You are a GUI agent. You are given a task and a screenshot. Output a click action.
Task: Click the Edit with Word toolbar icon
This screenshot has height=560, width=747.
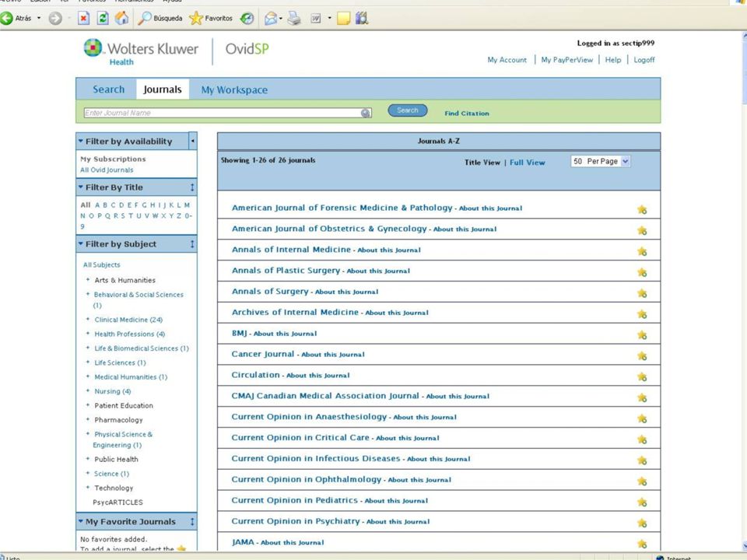(315, 18)
